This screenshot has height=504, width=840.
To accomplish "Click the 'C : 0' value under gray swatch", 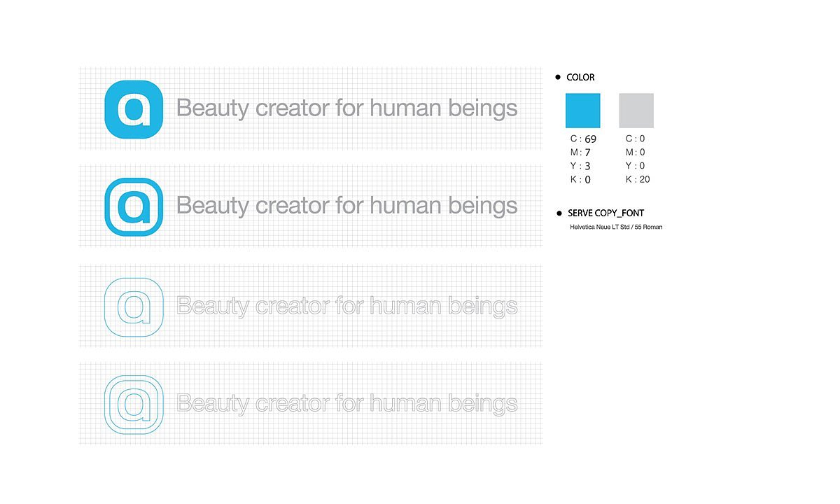I will pos(635,139).
